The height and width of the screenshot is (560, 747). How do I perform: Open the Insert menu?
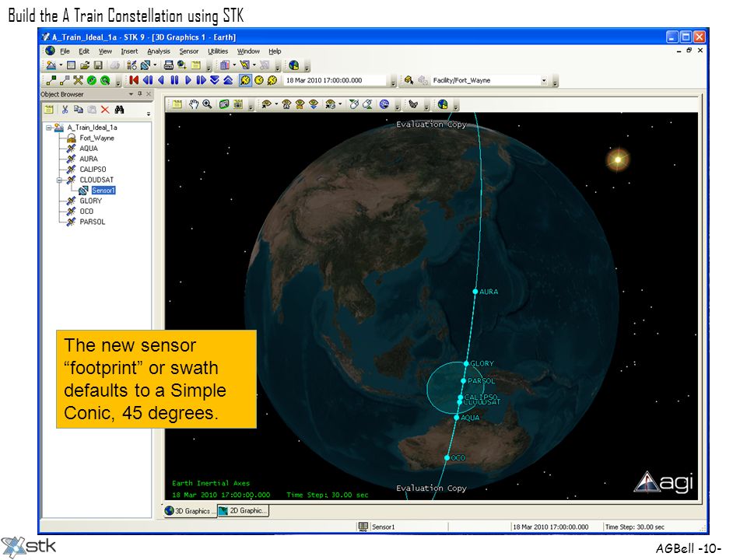(x=129, y=51)
